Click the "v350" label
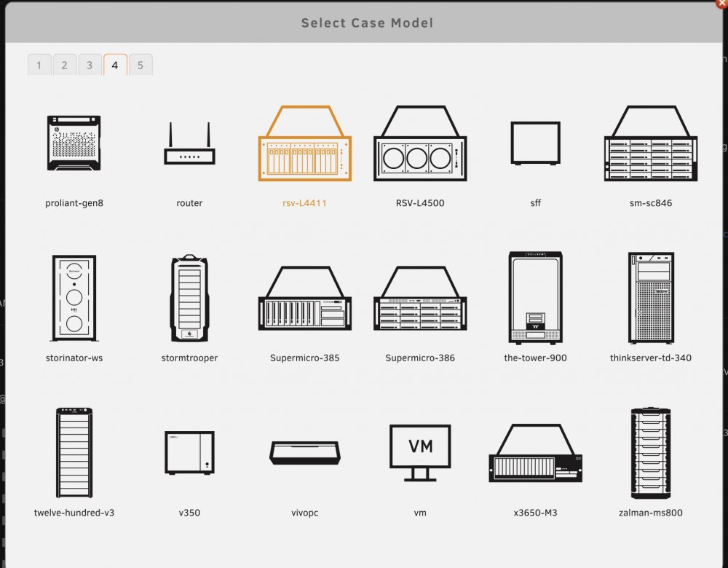The image size is (728, 568). [189, 513]
